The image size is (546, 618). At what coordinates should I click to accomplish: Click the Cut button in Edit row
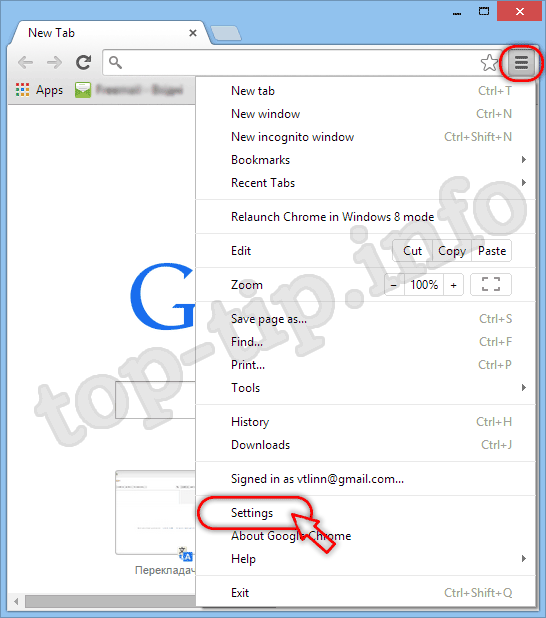pyautogui.click(x=412, y=251)
